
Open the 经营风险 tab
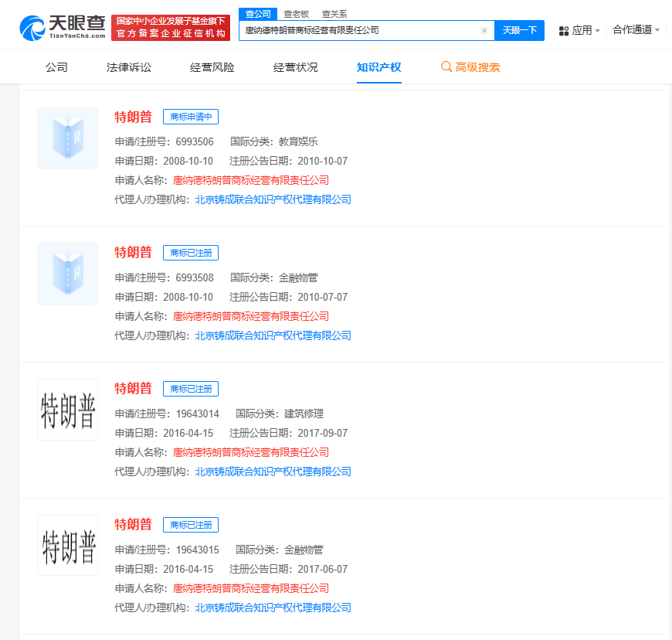point(212,67)
